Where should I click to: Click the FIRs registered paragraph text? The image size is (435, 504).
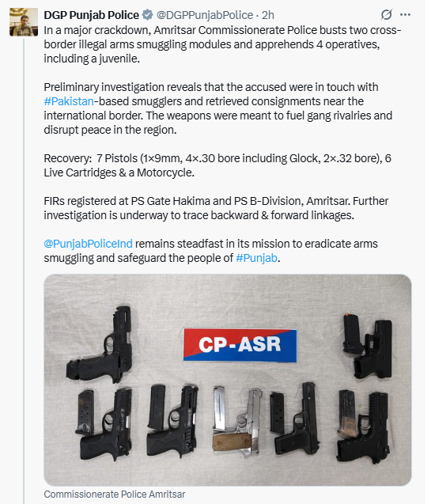click(x=216, y=208)
